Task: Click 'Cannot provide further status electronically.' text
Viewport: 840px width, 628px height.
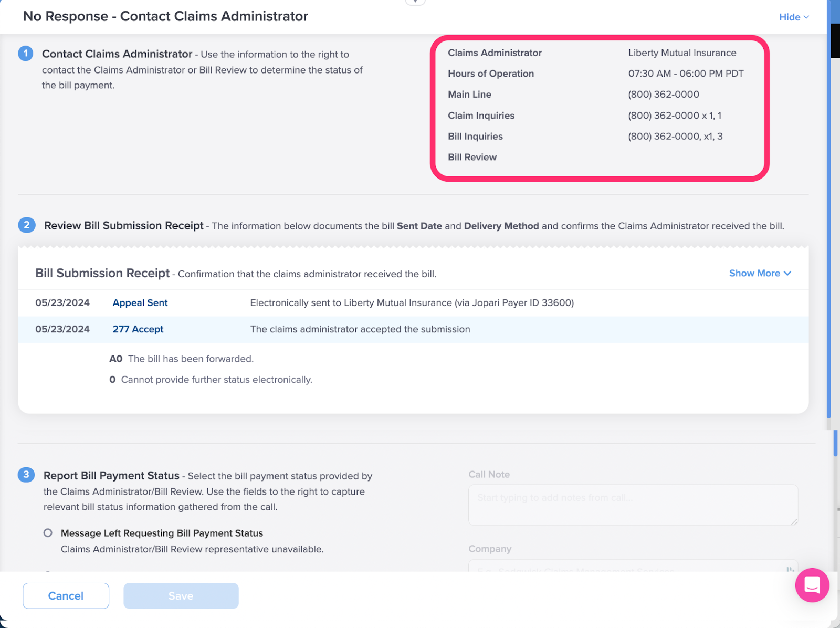Action: click(x=216, y=380)
